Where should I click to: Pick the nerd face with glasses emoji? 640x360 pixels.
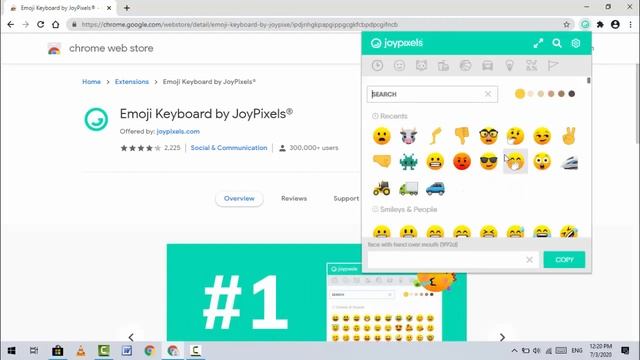click(489, 136)
